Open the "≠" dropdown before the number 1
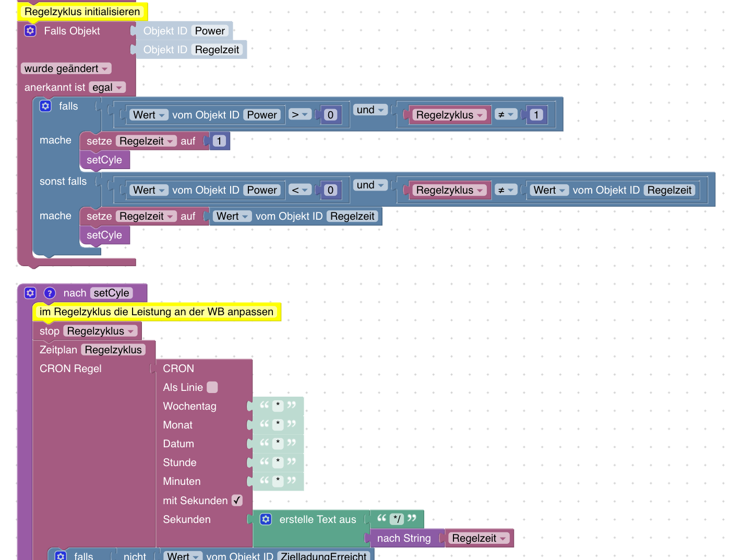730x560 pixels. tap(506, 115)
